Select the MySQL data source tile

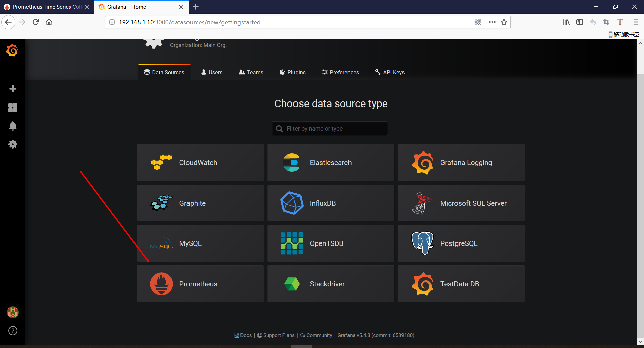click(200, 243)
